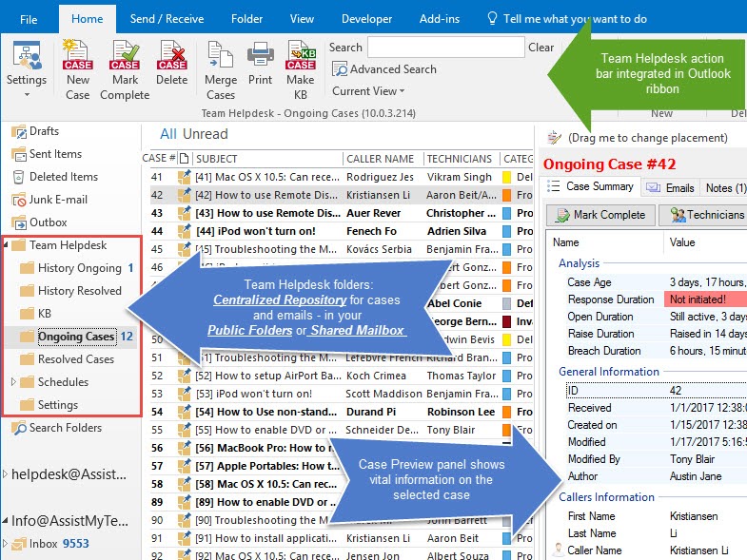Show Unread messages filter
The image size is (747, 560).
tap(205, 134)
